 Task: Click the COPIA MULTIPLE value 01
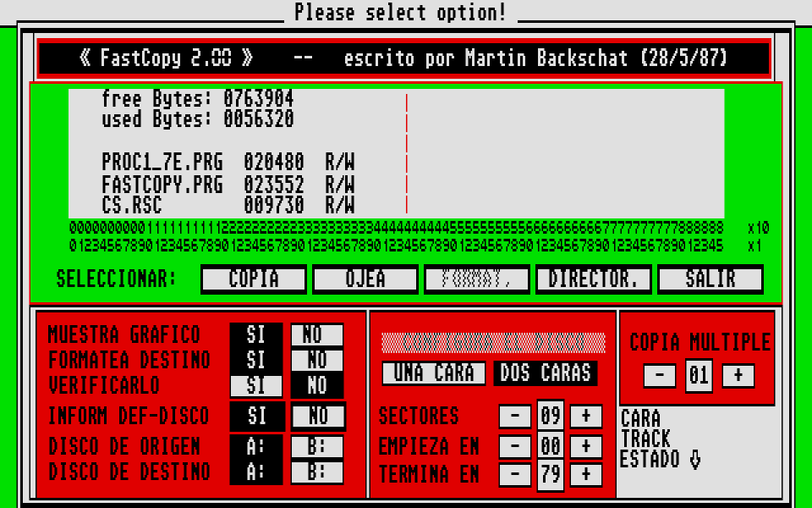tap(700, 375)
